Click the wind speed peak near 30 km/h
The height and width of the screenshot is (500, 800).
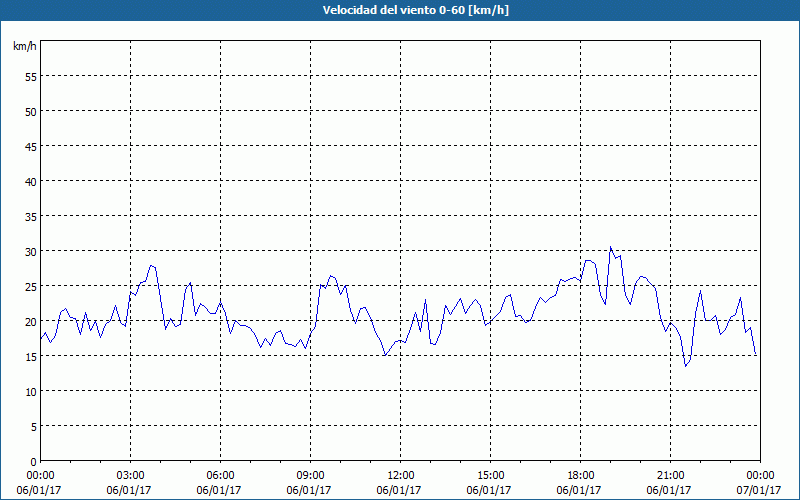click(610, 247)
